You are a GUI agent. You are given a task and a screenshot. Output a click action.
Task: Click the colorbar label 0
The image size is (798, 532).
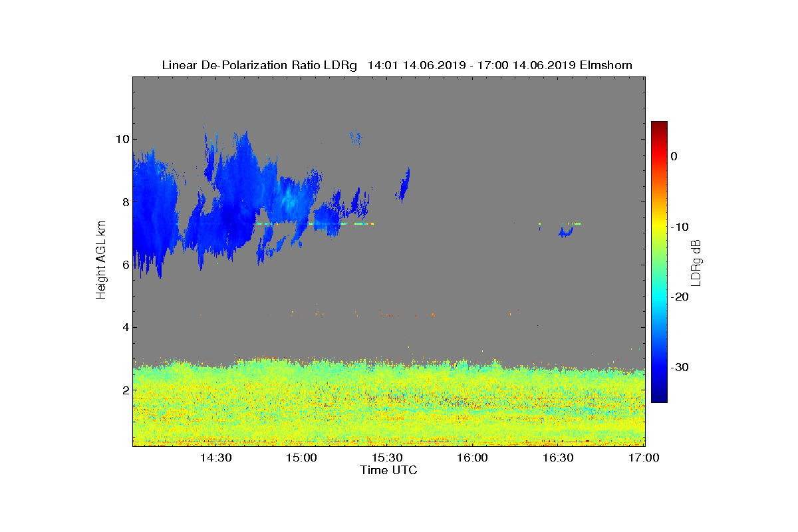click(x=674, y=156)
